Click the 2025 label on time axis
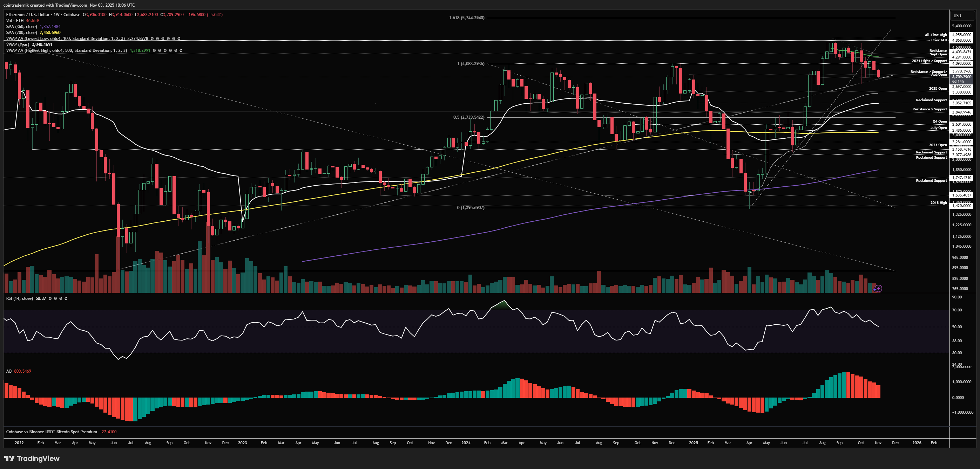 point(693,443)
